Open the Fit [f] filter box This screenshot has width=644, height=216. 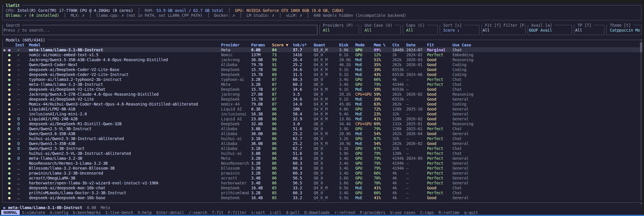click(503, 30)
